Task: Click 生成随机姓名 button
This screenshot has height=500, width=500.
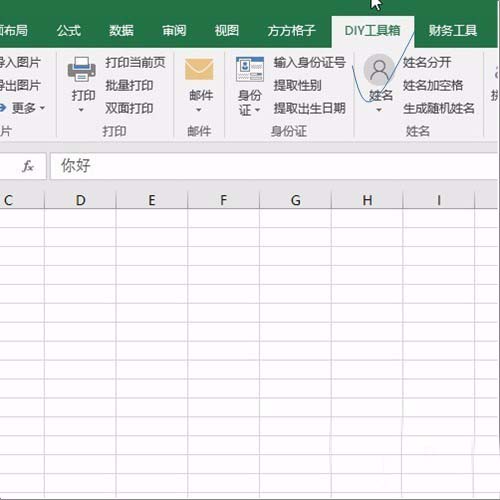Action: coord(439,108)
